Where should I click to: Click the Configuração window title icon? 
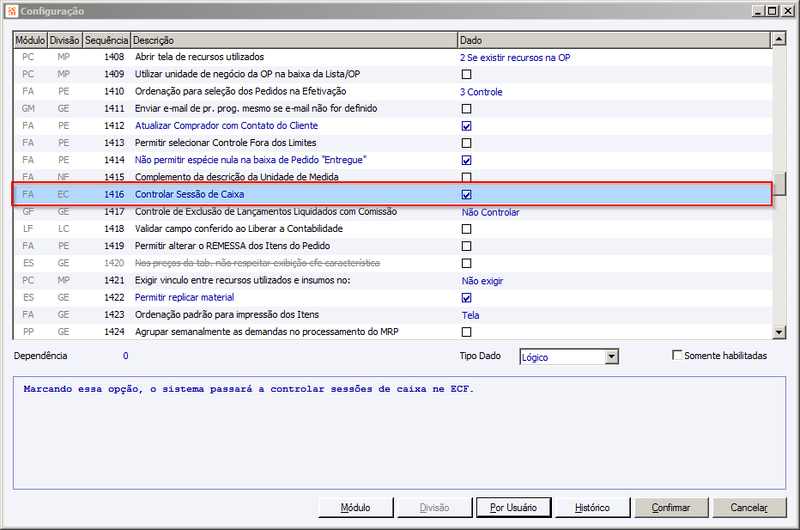(12, 11)
